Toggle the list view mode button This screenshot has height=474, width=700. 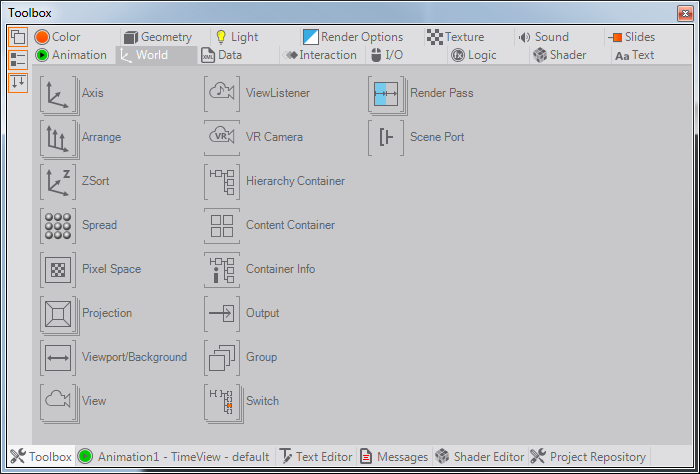tap(18, 60)
